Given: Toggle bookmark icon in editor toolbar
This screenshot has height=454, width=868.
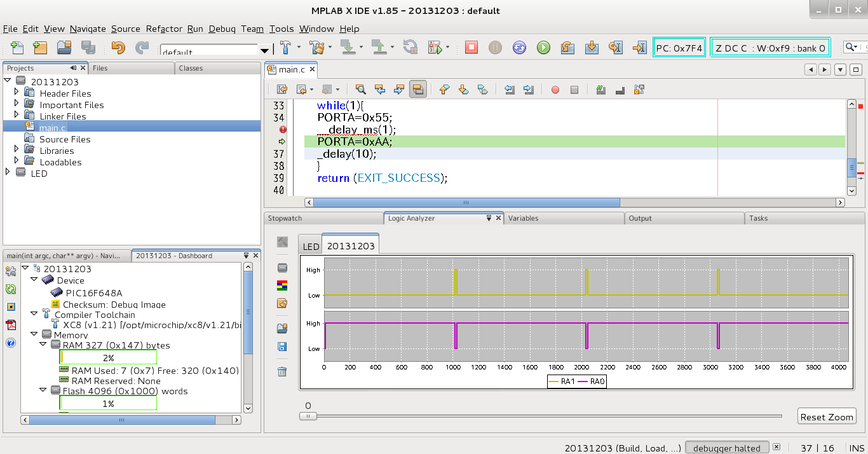Looking at the screenshot, I should [482, 90].
